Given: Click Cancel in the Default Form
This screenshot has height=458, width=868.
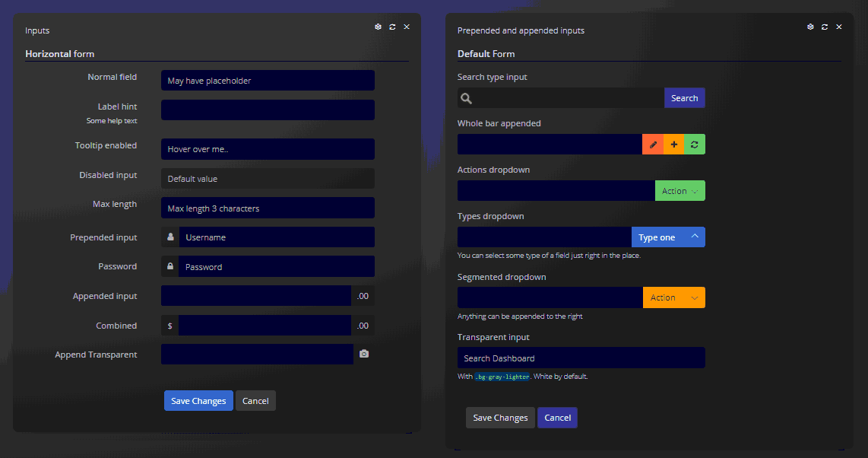Looking at the screenshot, I should [557, 417].
